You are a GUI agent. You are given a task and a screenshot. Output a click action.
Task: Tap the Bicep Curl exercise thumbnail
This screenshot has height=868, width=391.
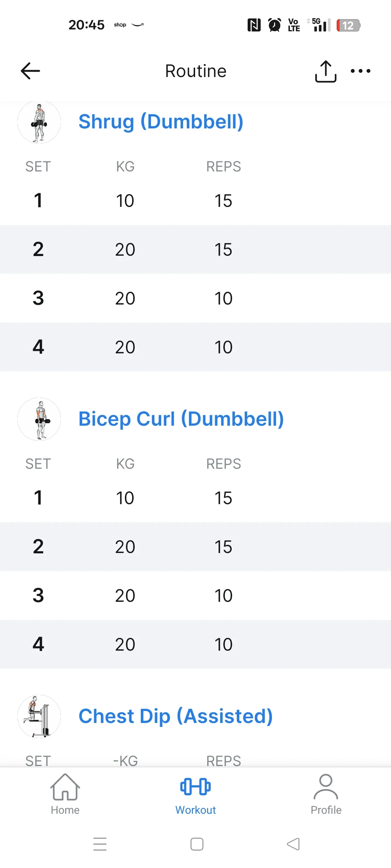(39, 419)
